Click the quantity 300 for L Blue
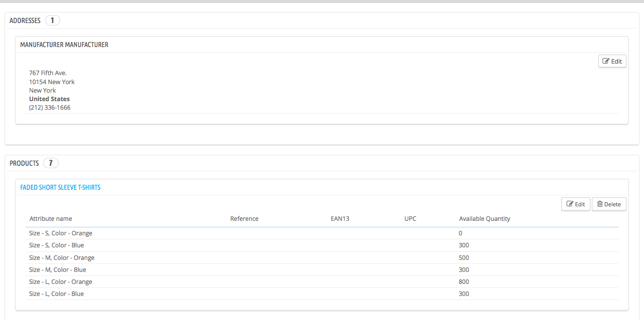The image size is (644, 320). [x=464, y=293]
